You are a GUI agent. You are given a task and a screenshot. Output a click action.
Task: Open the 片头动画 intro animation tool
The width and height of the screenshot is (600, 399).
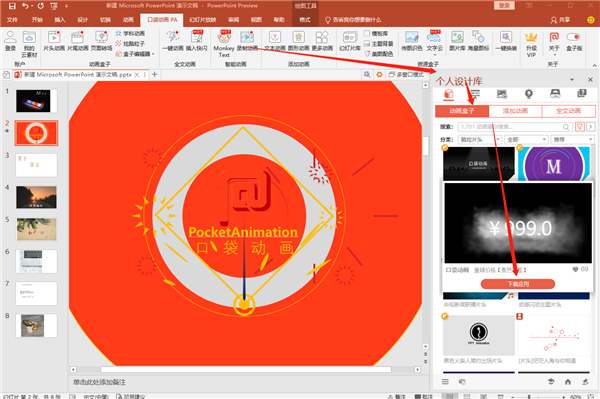pyautogui.click(x=54, y=41)
